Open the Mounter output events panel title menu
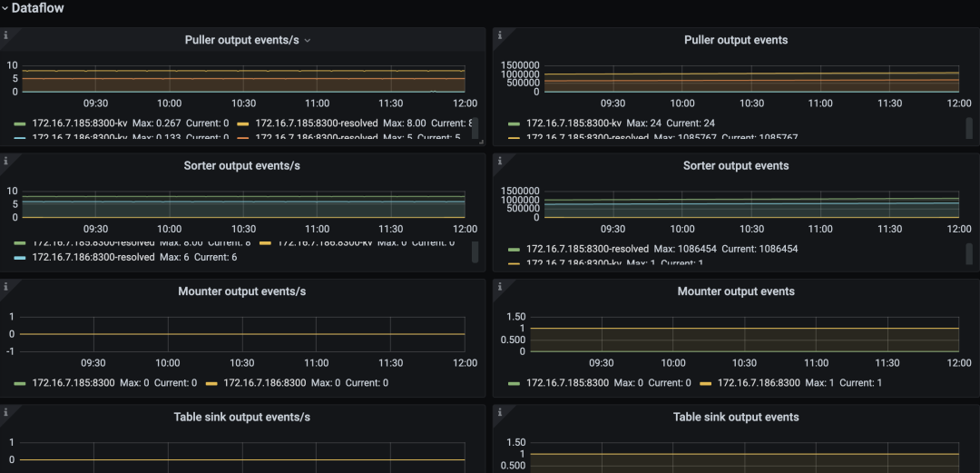The width and height of the screenshot is (980, 473). [735, 291]
